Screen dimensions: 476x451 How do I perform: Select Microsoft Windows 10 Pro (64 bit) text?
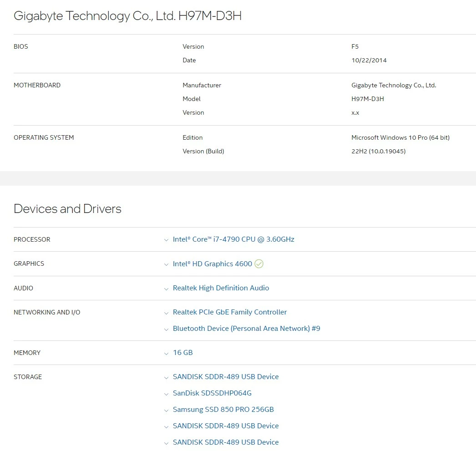coord(400,137)
